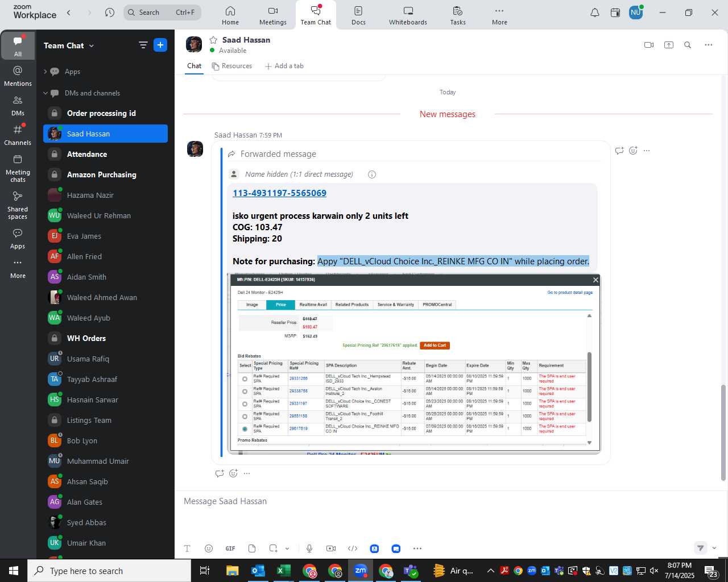Start a video call with Saad Hassan

pos(649,45)
